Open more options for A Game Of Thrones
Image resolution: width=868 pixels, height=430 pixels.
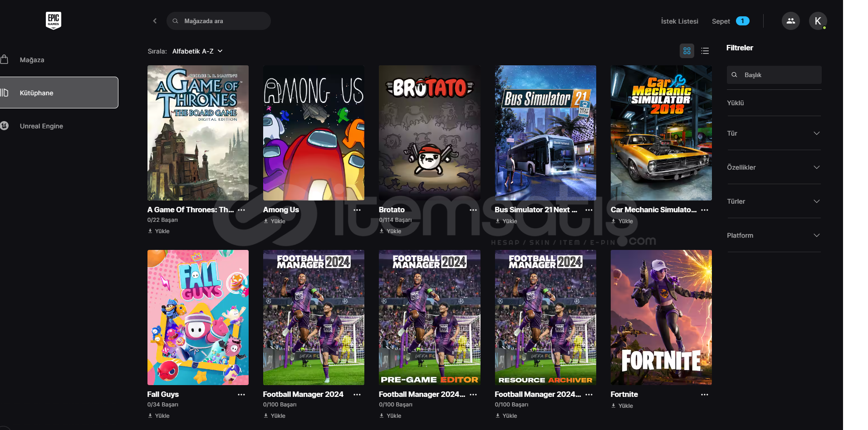tap(241, 210)
